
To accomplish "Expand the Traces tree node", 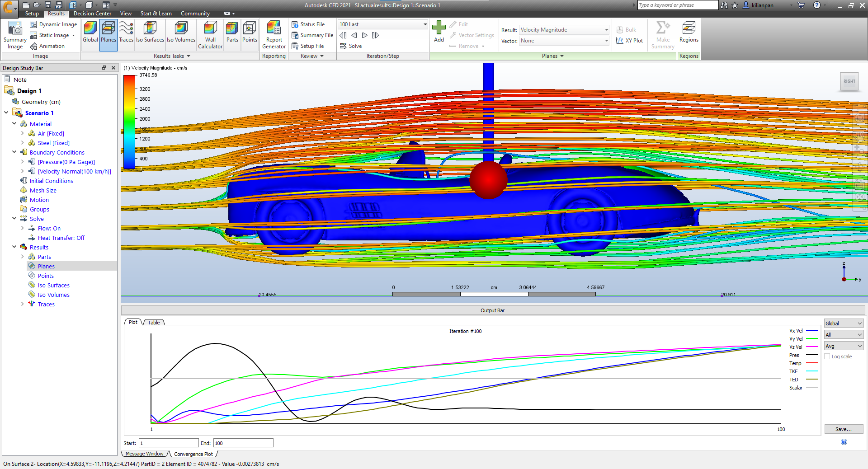I will (x=22, y=304).
